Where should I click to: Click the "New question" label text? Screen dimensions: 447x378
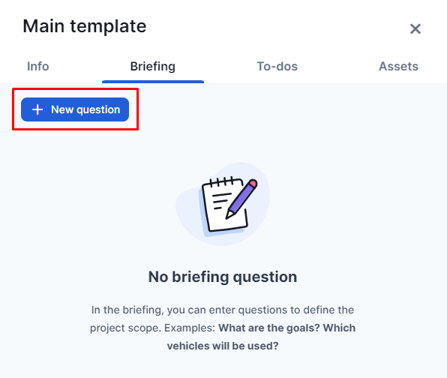click(x=86, y=109)
